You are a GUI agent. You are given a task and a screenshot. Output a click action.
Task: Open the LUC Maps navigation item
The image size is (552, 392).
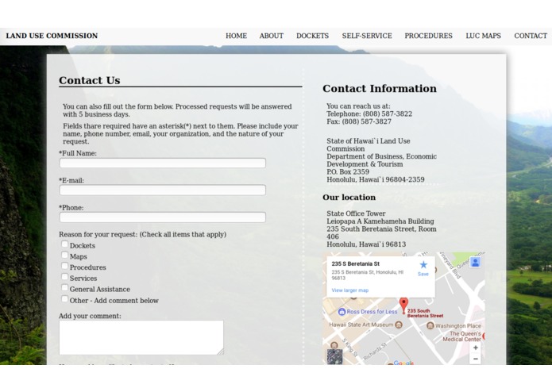[x=484, y=36]
